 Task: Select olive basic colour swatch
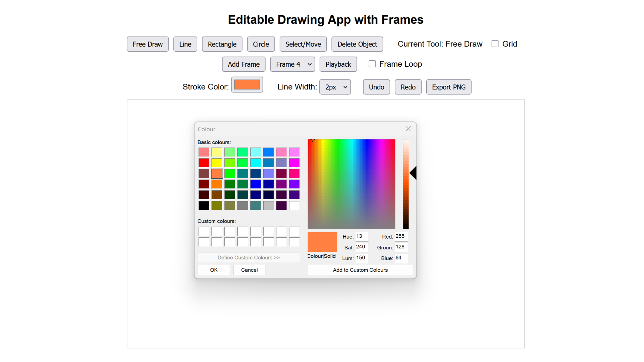tap(217, 205)
